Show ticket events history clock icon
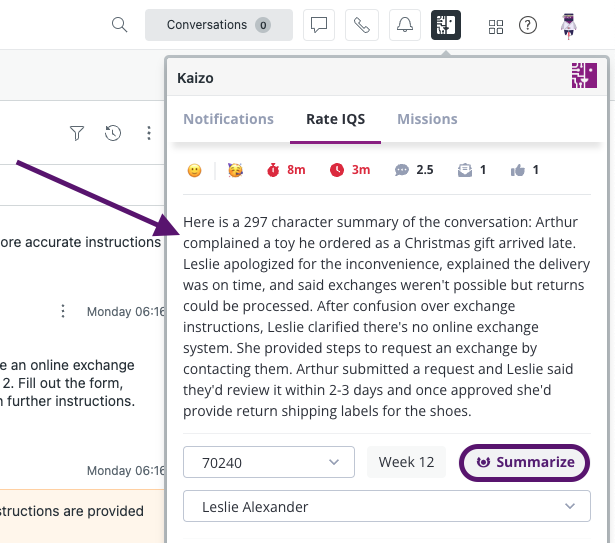 tap(113, 133)
